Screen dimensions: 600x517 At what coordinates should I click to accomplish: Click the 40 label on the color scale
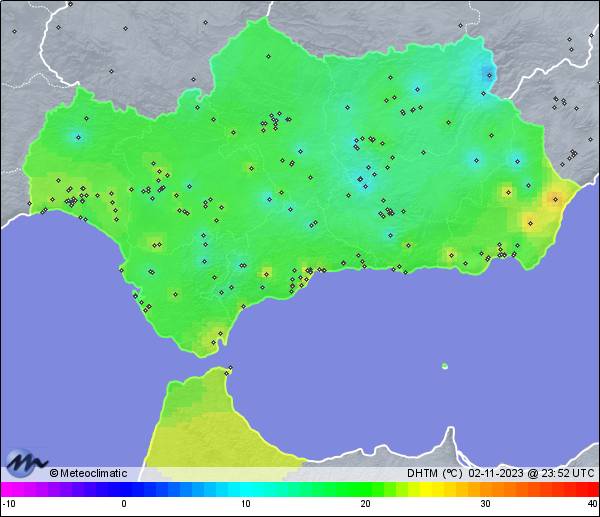[x=592, y=504]
